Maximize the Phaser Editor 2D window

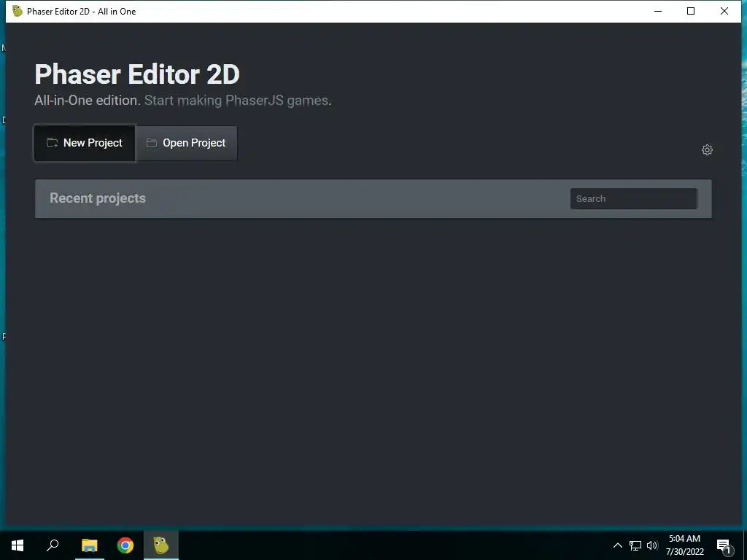(x=691, y=11)
